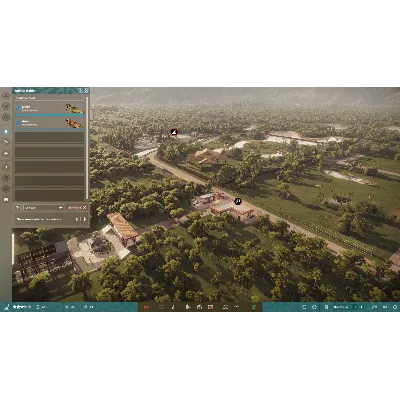Click the red square icon in the bottom center toolbar
Screen dimensions: 400x400
pos(210,307)
